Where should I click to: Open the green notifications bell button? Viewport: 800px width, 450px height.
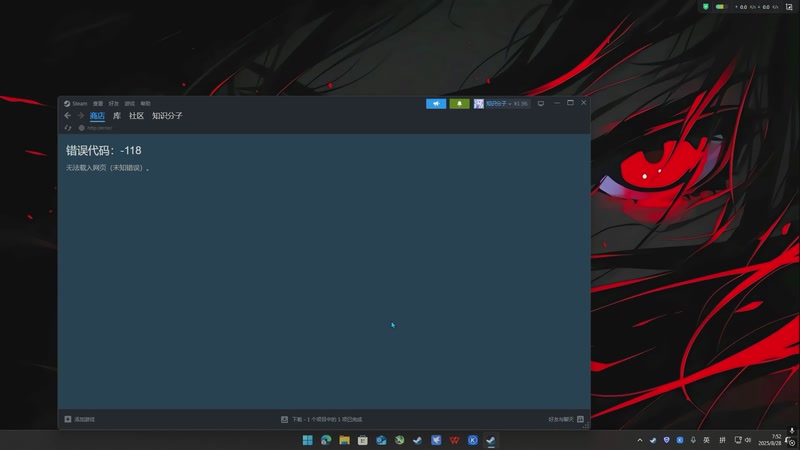(459, 104)
